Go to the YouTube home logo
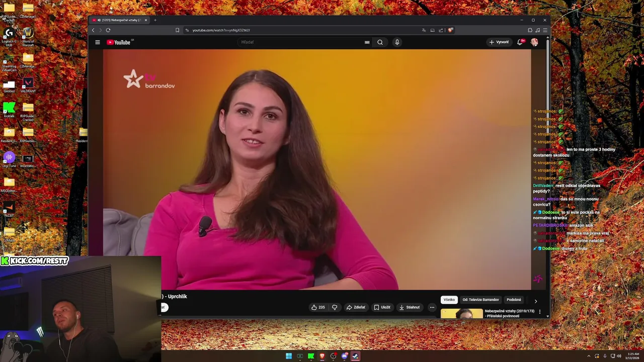The height and width of the screenshot is (362, 644). (x=119, y=42)
